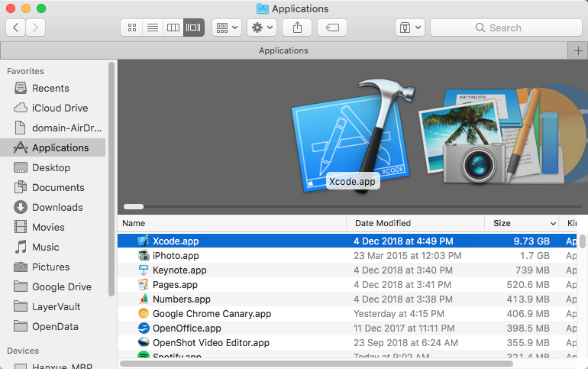Select the iPhoto.app row
Image resolution: width=588 pixels, height=369 pixels.
(347, 255)
